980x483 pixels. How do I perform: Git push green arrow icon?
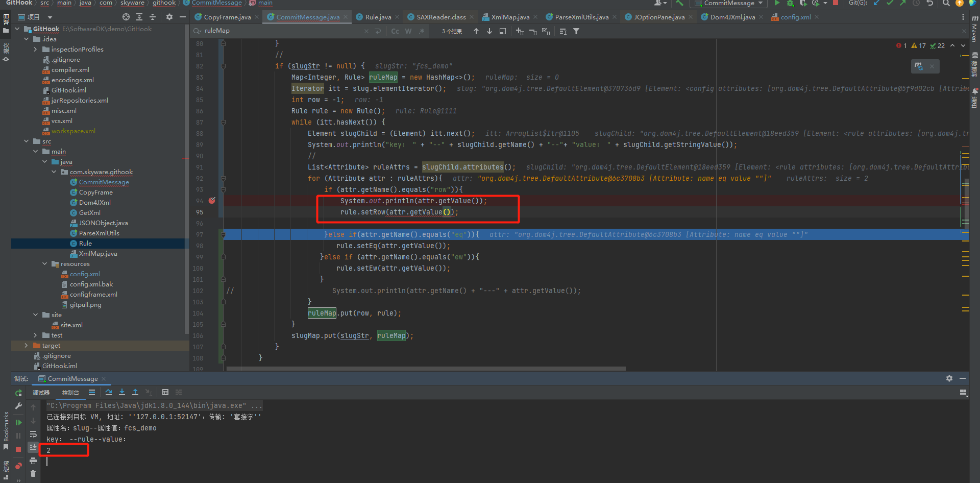pos(902,3)
